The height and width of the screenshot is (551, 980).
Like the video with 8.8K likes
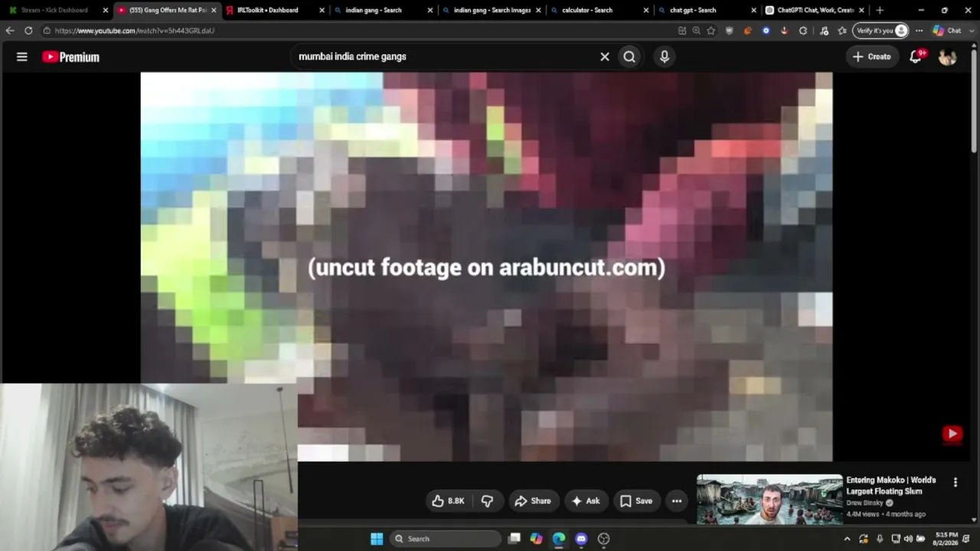point(448,500)
